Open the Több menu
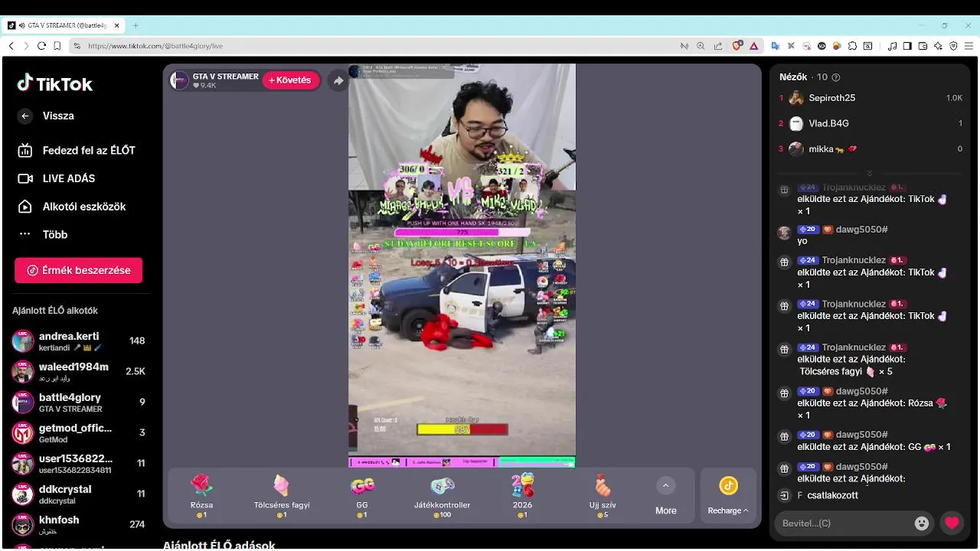The height and width of the screenshot is (551, 980). (43, 234)
